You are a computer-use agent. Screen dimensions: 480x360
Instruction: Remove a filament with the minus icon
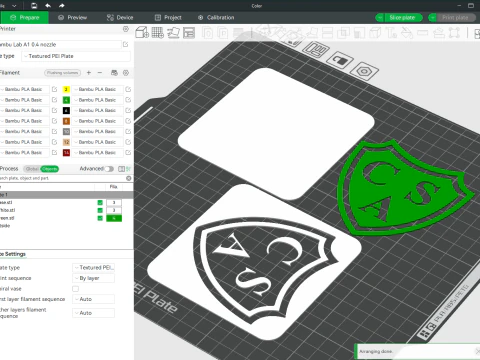pyautogui.click(x=100, y=73)
